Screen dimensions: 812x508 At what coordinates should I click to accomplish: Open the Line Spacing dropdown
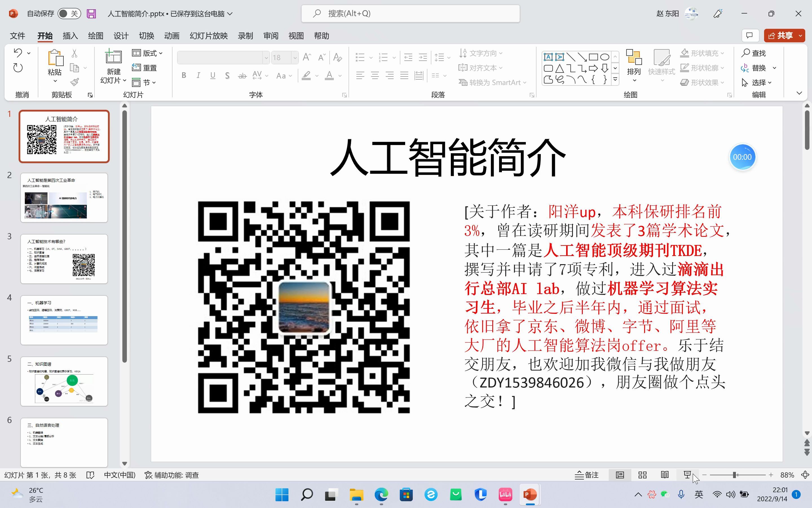coord(442,58)
